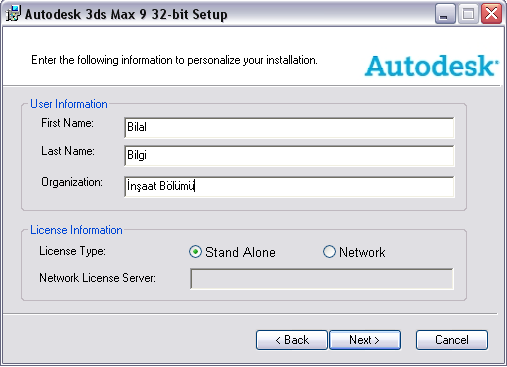507x367 pixels.
Task: Proceed with the Next button
Action: pos(365,340)
